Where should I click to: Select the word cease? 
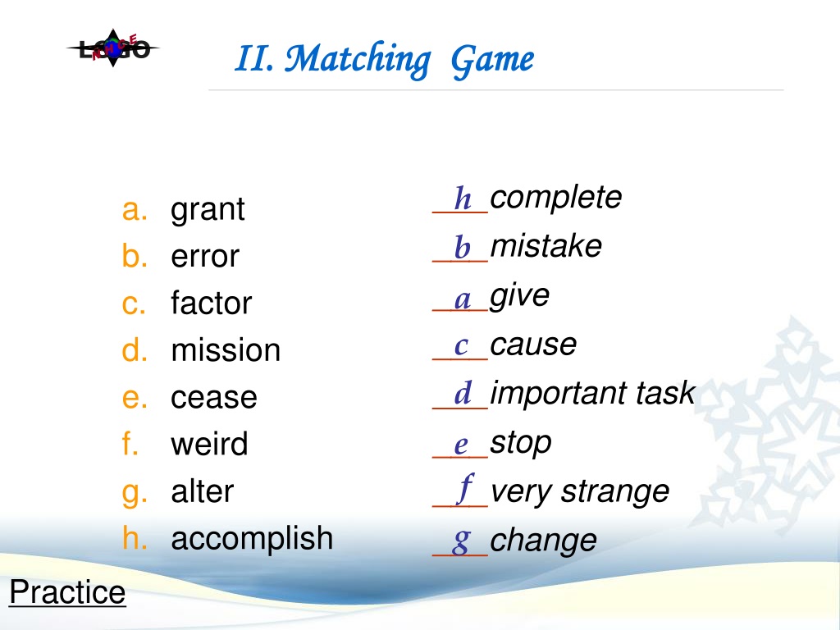pyautogui.click(x=214, y=398)
